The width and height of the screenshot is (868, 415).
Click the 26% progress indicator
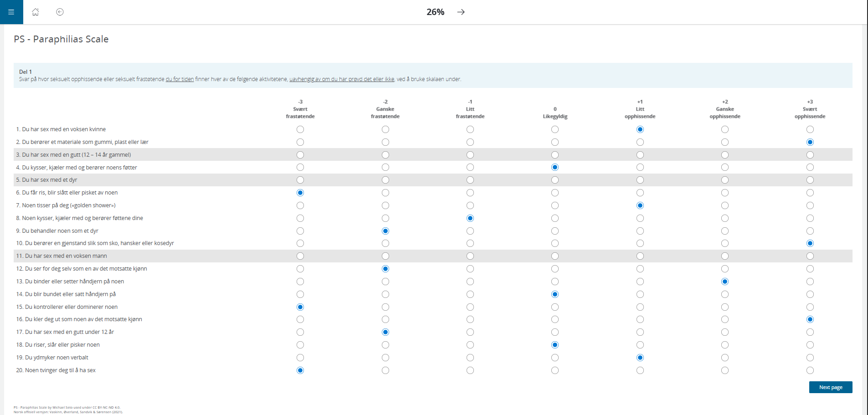click(x=435, y=12)
